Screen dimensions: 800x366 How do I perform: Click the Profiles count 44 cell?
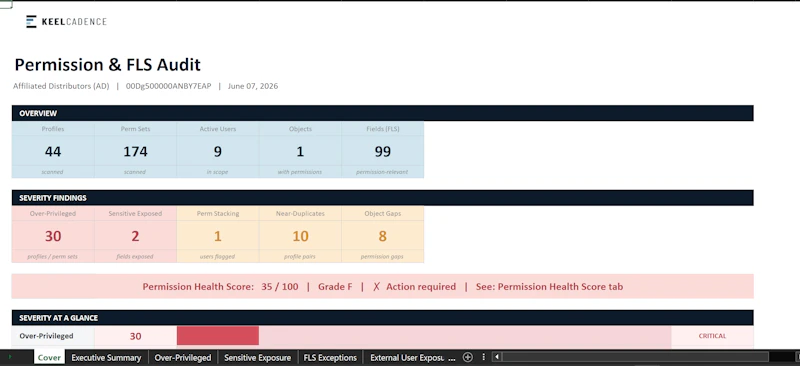coord(53,152)
